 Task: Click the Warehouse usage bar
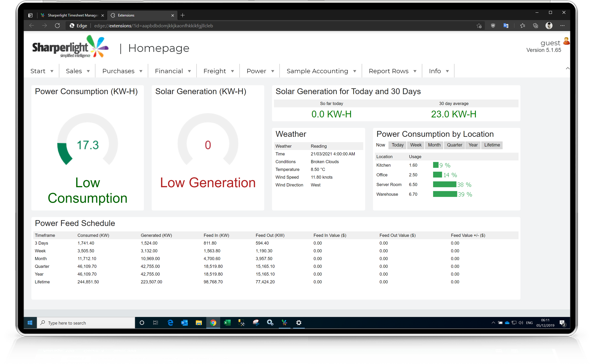point(445,194)
